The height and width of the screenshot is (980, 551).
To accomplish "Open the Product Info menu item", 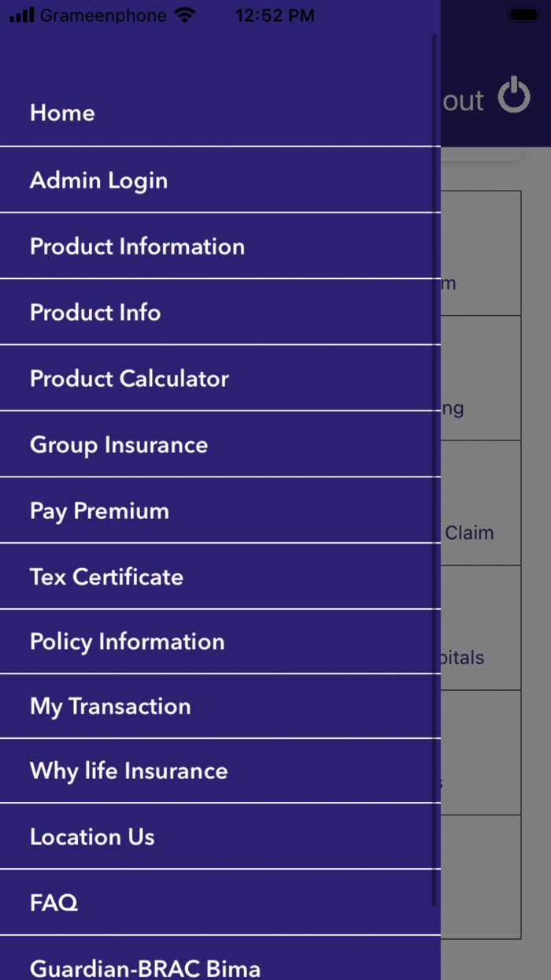I will pos(94,313).
